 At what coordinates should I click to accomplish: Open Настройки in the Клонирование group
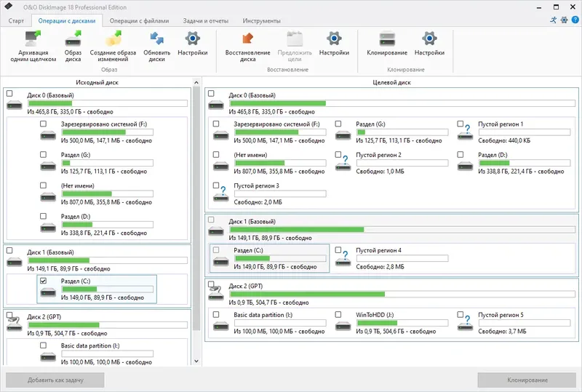click(429, 44)
